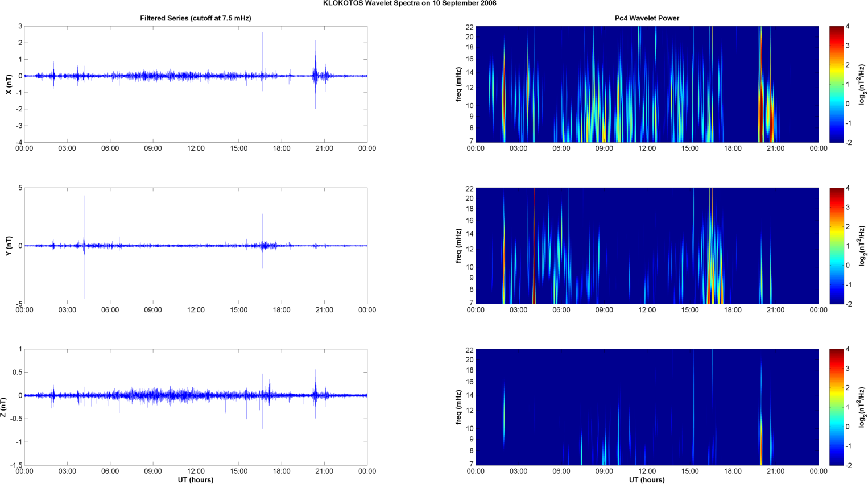The height and width of the screenshot is (484, 868).
Task: Select the Filtered Series plot title
Action: (195, 18)
